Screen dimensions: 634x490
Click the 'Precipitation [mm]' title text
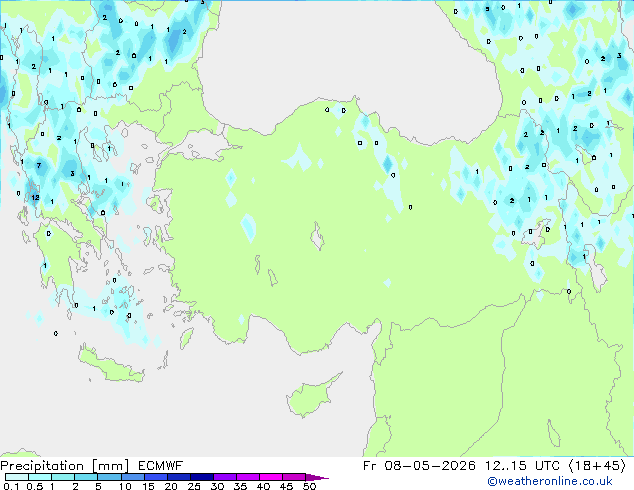65,466
